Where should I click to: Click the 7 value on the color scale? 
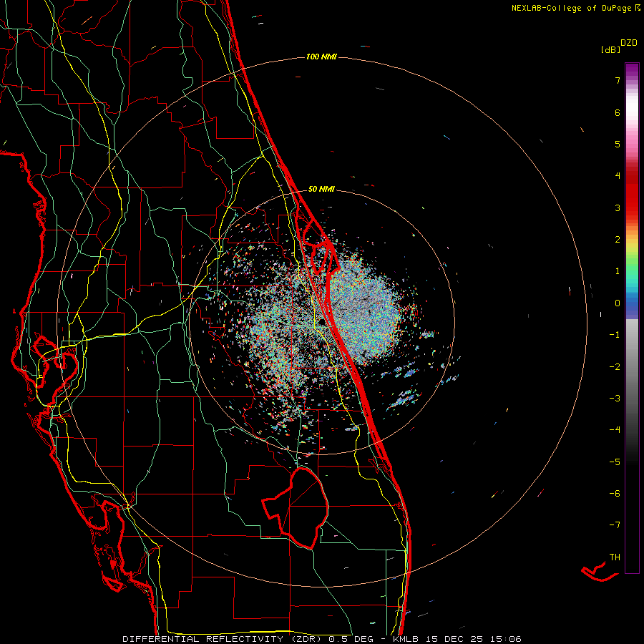pos(618,80)
